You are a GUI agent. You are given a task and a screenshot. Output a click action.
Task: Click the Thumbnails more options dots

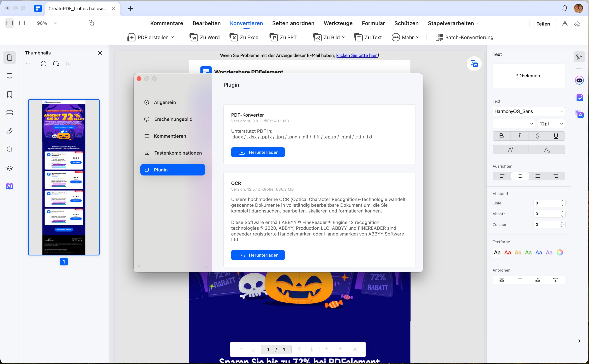coord(28,63)
